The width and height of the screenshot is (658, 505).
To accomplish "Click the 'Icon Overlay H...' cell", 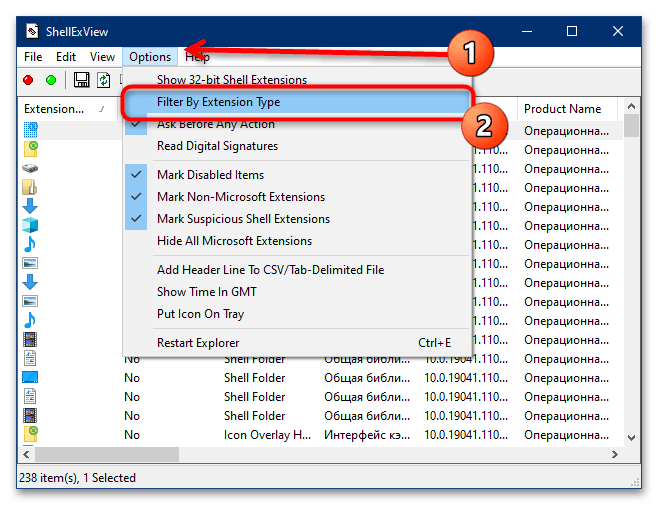I will (267, 435).
